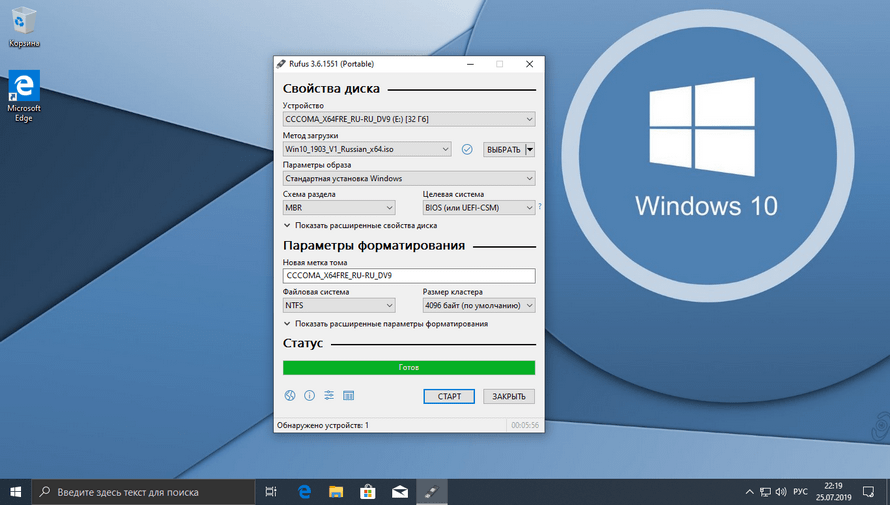This screenshot has height=505, width=890.
Task: Open File Explorer from the taskbar
Action: [x=336, y=492]
